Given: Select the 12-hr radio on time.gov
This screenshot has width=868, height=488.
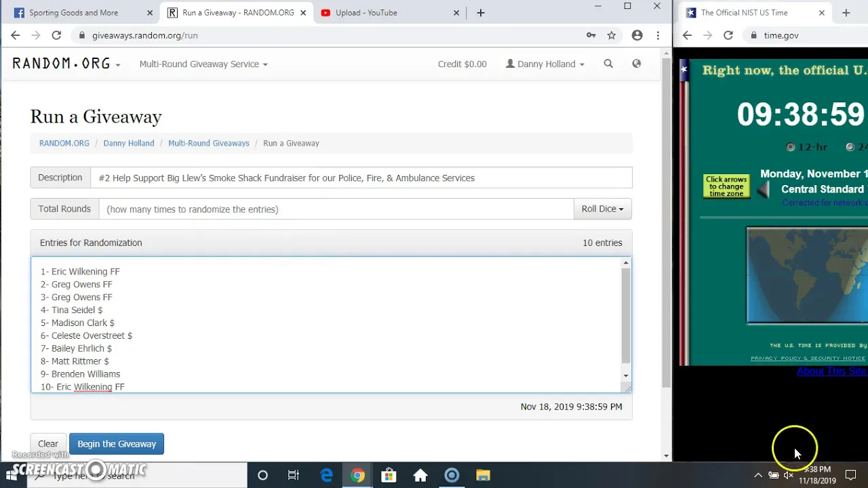Looking at the screenshot, I should pos(791,147).
